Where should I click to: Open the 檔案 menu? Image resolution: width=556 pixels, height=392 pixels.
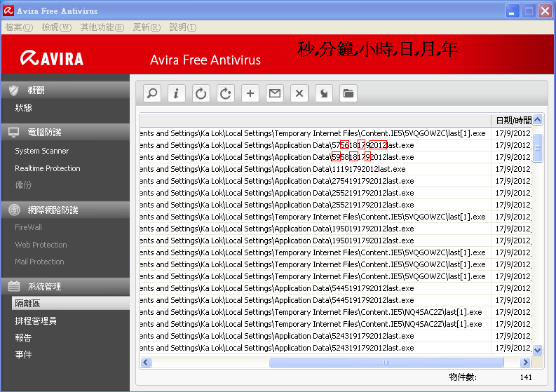coord(19,27)
